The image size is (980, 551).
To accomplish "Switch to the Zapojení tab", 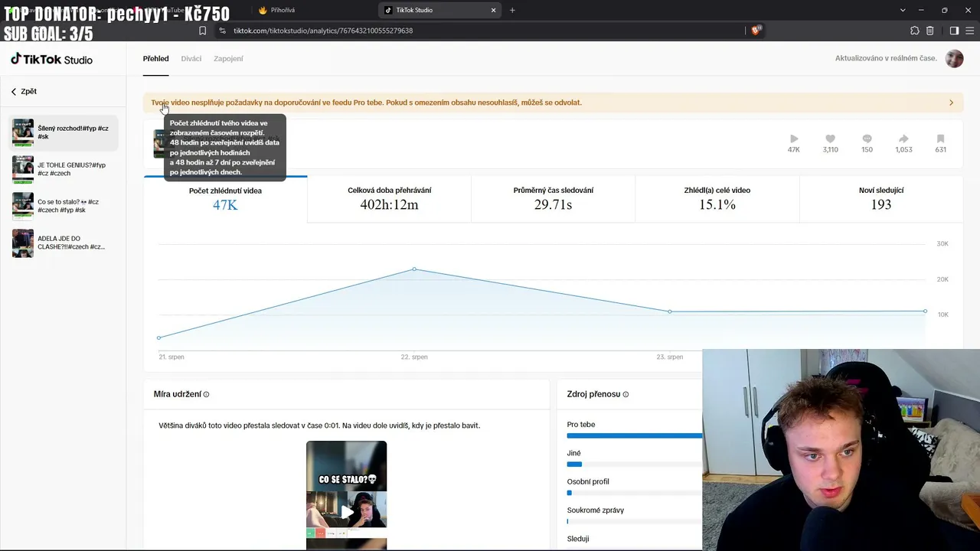I will point(228,59).
